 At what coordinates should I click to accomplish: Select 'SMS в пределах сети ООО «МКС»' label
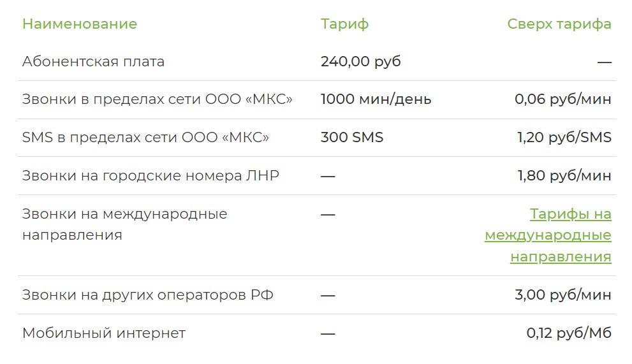(145, 137)
